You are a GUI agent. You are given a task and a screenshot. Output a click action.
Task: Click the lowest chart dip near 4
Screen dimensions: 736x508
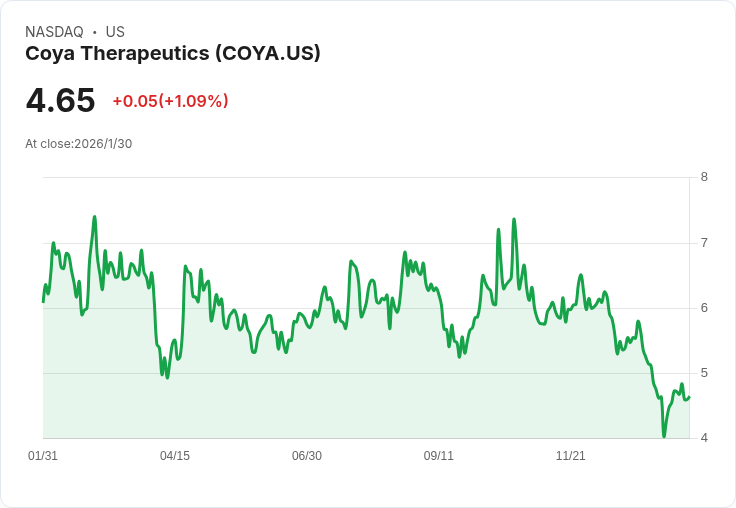664,436
